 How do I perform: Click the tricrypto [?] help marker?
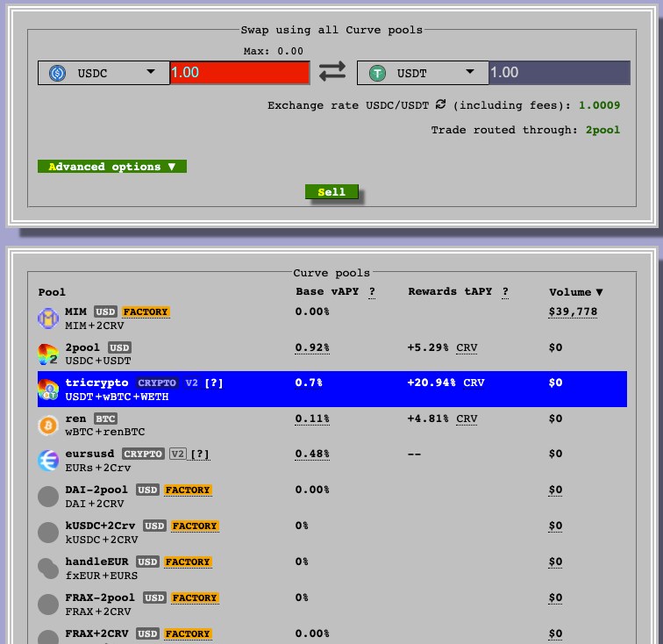coord(213,383)
